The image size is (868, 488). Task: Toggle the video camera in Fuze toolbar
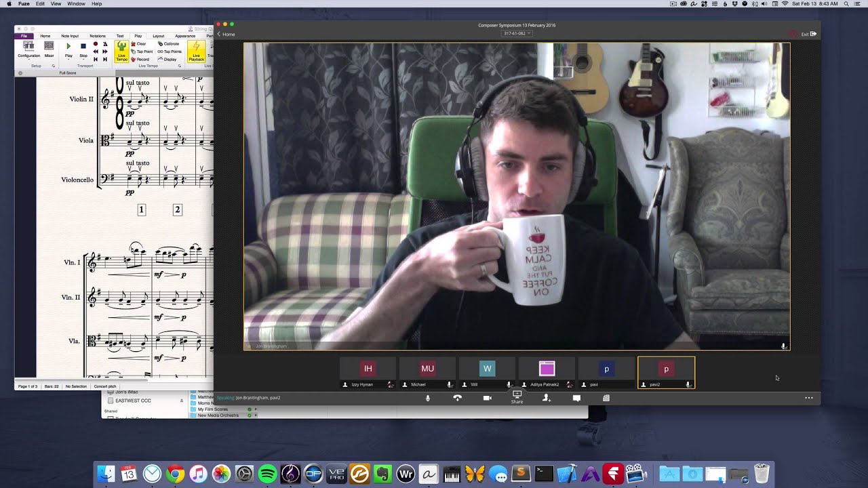coord(487,398)
